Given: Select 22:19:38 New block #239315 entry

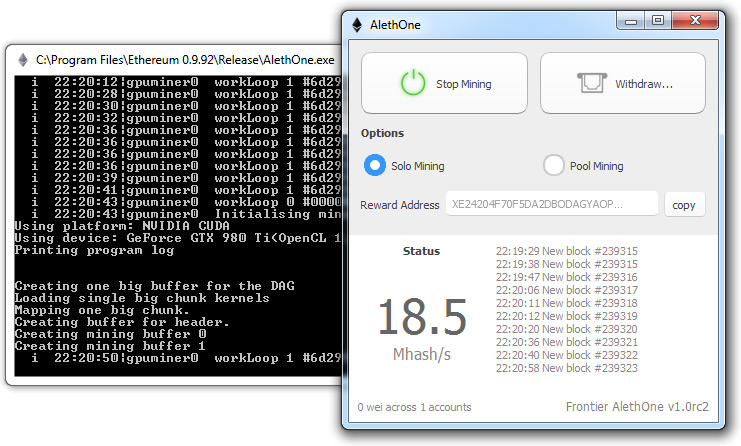Looking at the screenshot, I should [x=567, y=264].
